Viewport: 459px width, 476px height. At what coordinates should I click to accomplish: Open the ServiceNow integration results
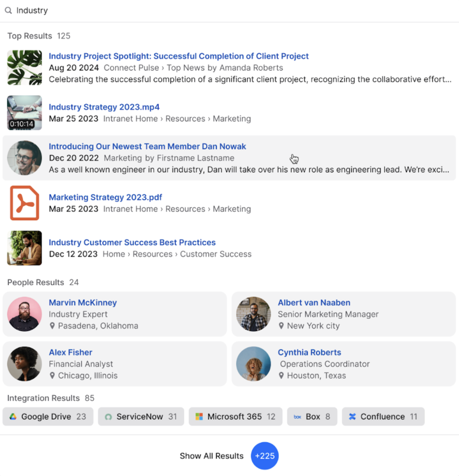[x=141, y=416]
